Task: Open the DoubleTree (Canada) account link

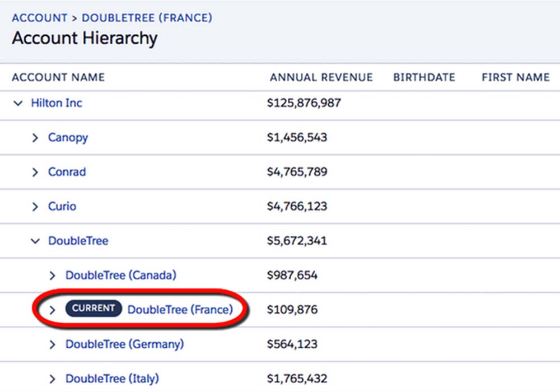Action: pos(120,276)
